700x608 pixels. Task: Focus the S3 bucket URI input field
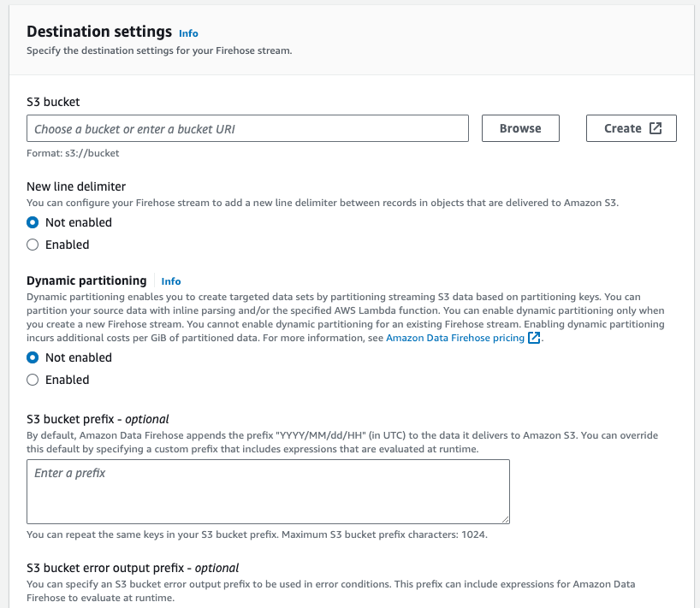(x=248, y=128)
